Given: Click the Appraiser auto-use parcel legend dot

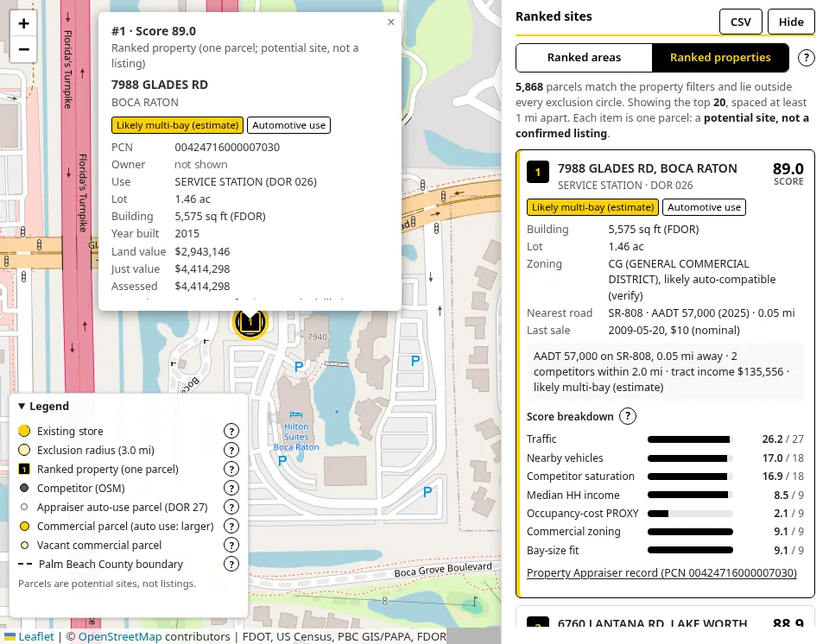Looking at the screenshot, I should 24,507.
